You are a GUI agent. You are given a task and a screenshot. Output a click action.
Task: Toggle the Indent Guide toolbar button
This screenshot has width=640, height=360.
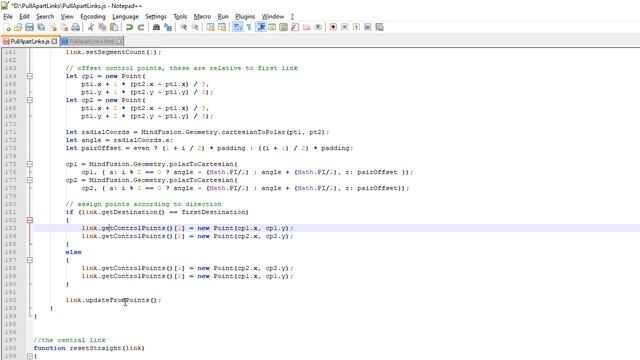click(x=260, y=27)
